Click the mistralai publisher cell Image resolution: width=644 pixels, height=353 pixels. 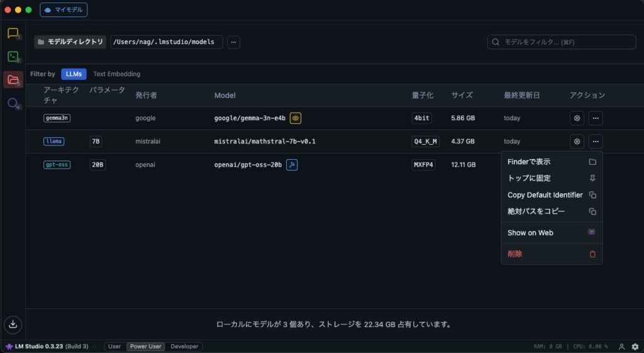[x=148, y=142]
